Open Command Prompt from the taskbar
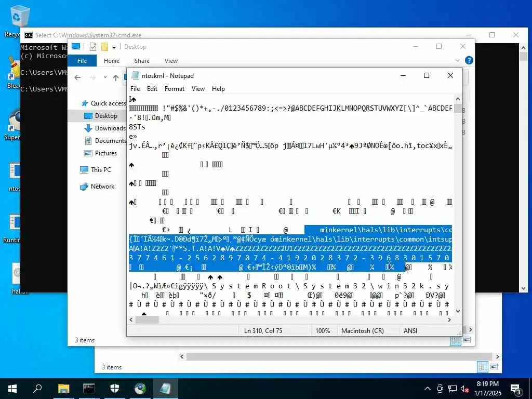532x399 pixels. pyautogui.click(x=89, y=389)
